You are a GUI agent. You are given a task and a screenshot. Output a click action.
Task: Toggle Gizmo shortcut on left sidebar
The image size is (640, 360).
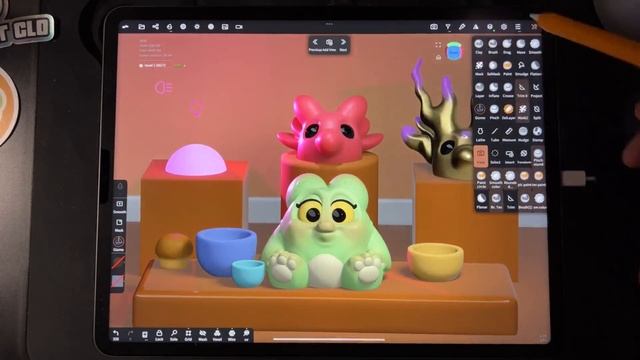point(119,244)
